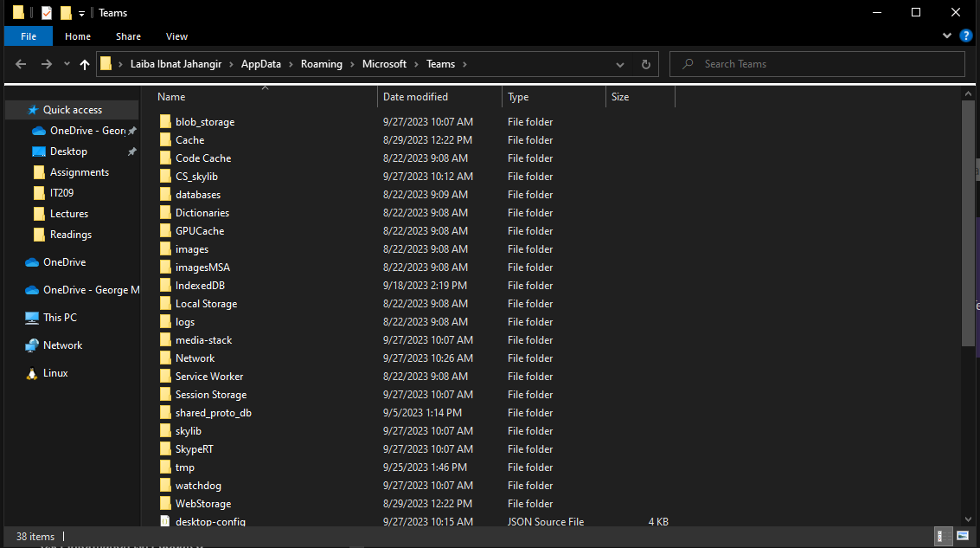Select Quick access in navigation pane
This screenshot has width=980, height=548.
tap(72, 109)
